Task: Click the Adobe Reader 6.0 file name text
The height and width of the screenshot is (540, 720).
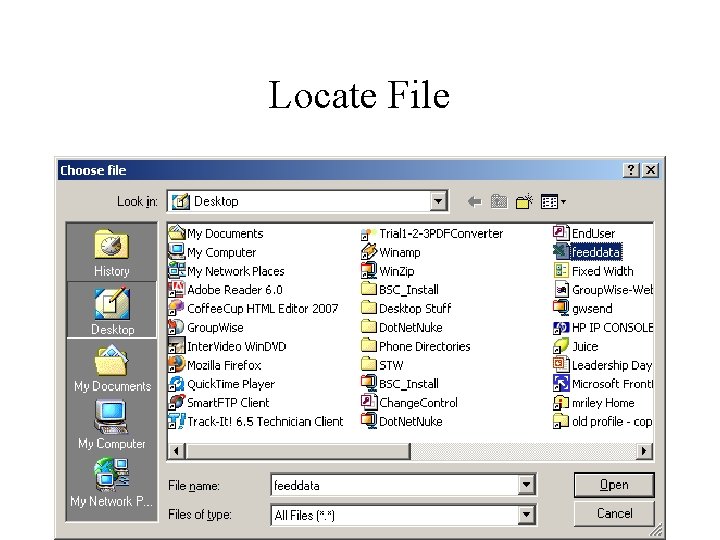Action: (235, 290)
